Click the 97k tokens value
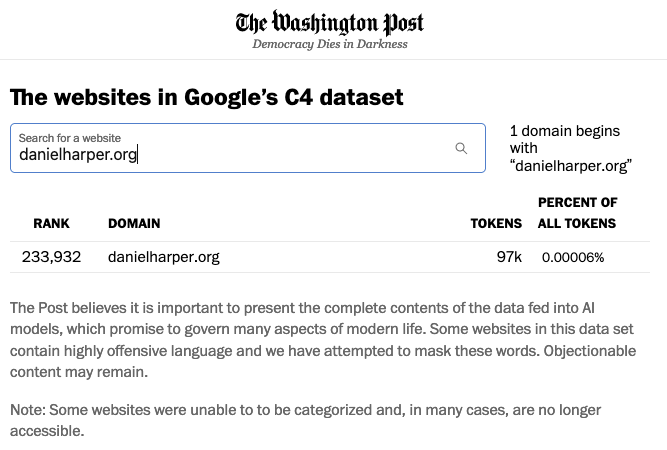 [509, 257]
